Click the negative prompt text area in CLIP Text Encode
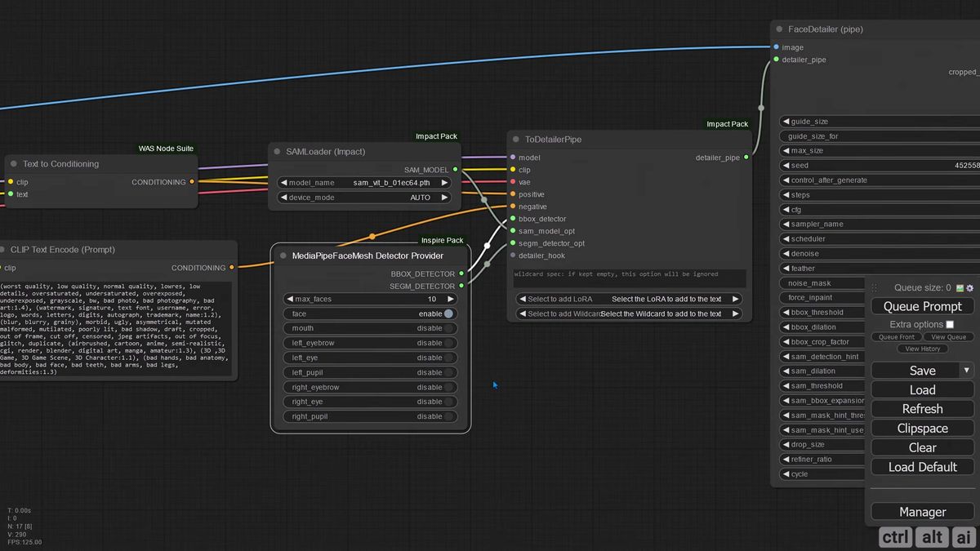 (117, 329)
